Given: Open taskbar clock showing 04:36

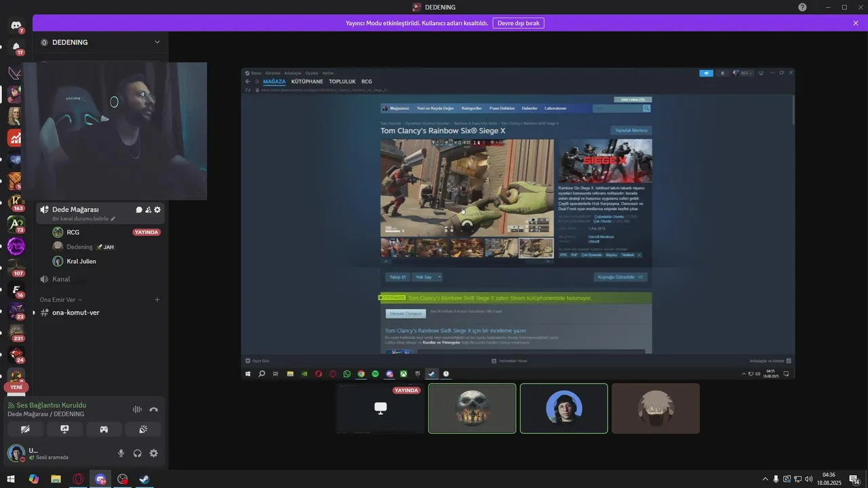Looking at the screenshot, I should (829, 479).
